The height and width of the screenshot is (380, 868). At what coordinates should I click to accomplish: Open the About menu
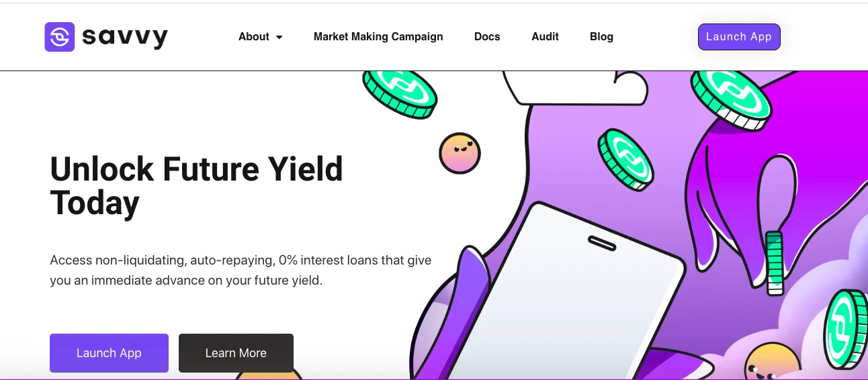click(254, 37)
